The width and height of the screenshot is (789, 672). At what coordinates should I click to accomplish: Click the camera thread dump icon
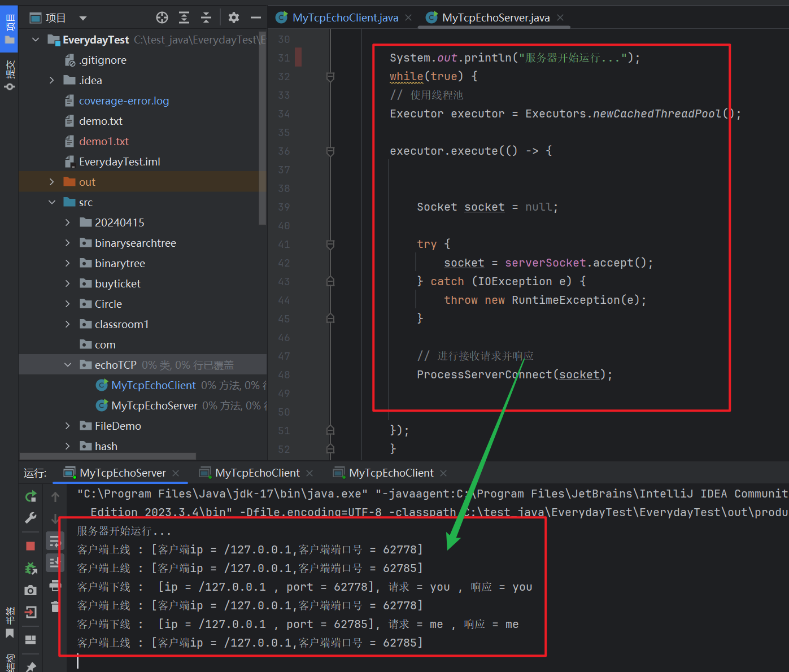tap(30, 590)
